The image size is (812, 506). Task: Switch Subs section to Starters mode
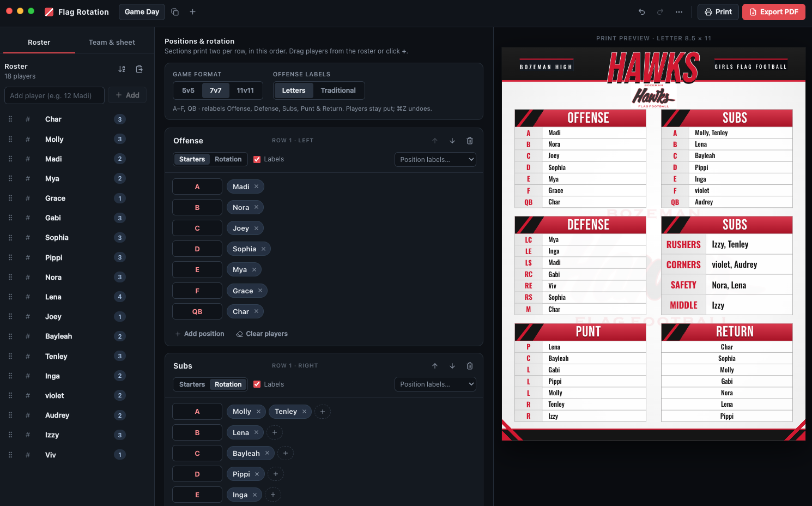(x=192, y=384)
